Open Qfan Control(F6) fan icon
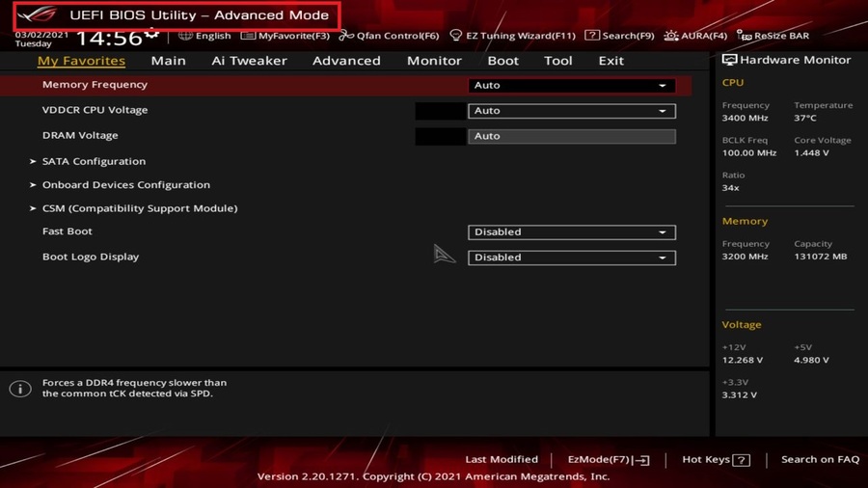Screen dimensions: 868x488 [346, 36]
